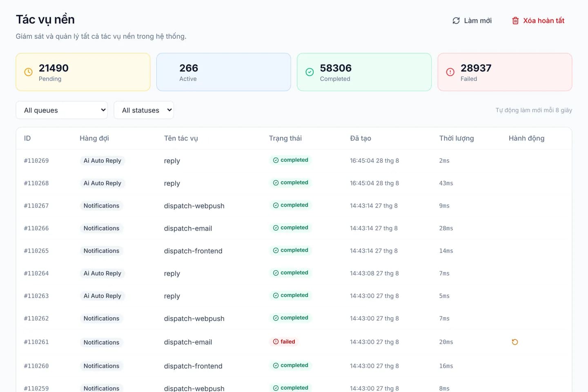Click the completed badge for task #110262

(290, 318)
